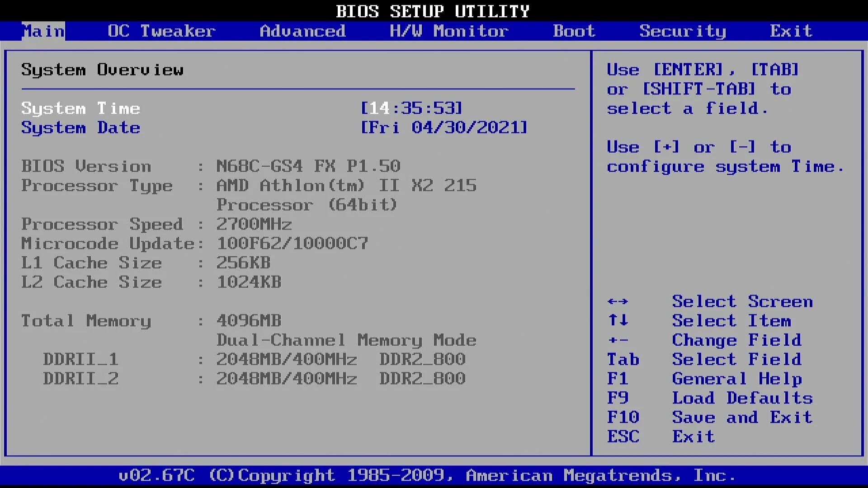Screen dimensions: 868x488
Task: Click the plus-minus Change Field icon
Action: click(618, 340)
